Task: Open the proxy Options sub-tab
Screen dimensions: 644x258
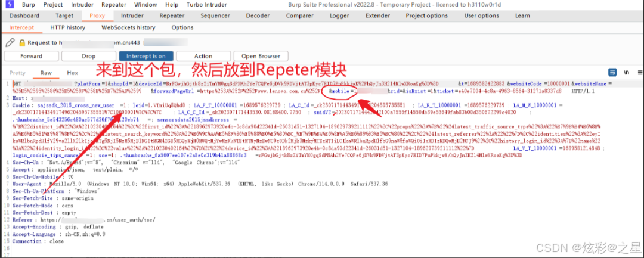Action: click(x=182, y=27)
